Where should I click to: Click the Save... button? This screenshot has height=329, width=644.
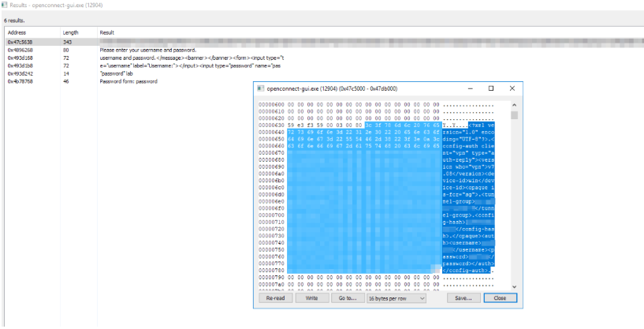(x=463, y=299)
